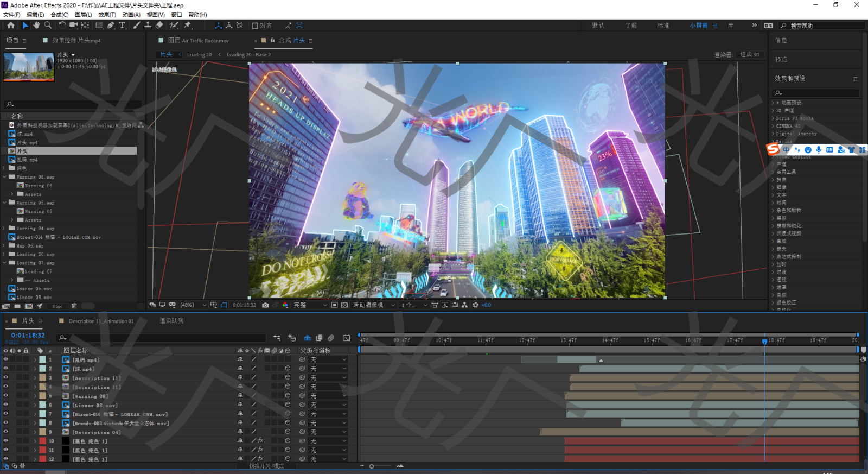Pick the Eraser tool
The image size is (868, 474).
159,26
